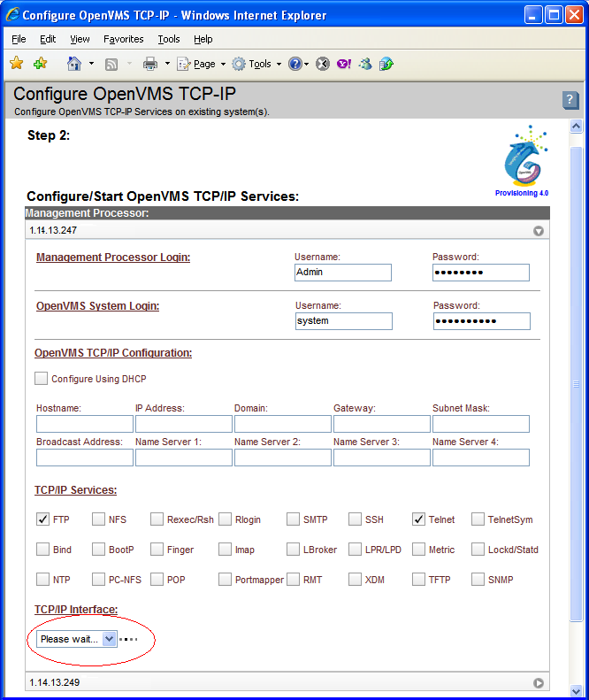Click the IP Address input field
The image size is (589, 700).
184,424
